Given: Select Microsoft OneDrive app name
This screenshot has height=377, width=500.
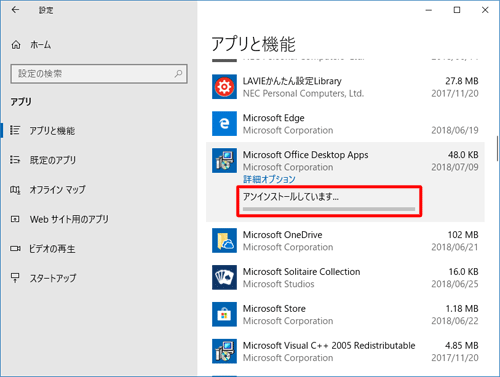Looking at the screenshot, I should point(282,235).
